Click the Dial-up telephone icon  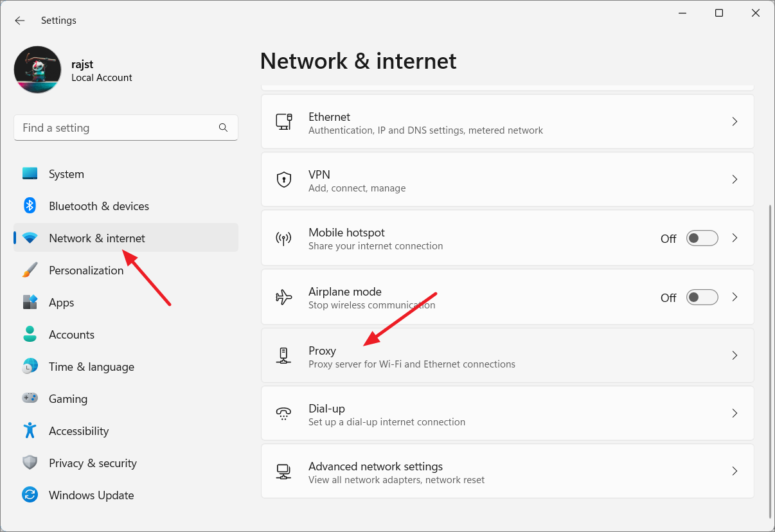(284, 413)
